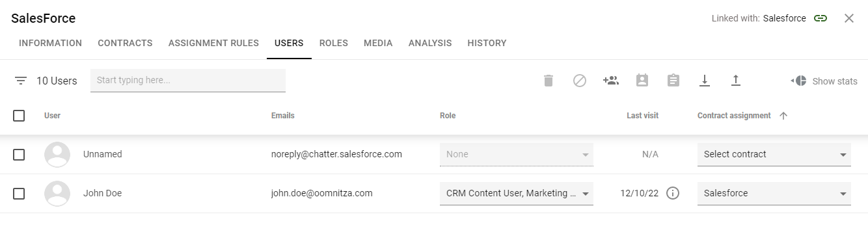View the History tab
Screen dimensions: 868x234
coord(487,43)
